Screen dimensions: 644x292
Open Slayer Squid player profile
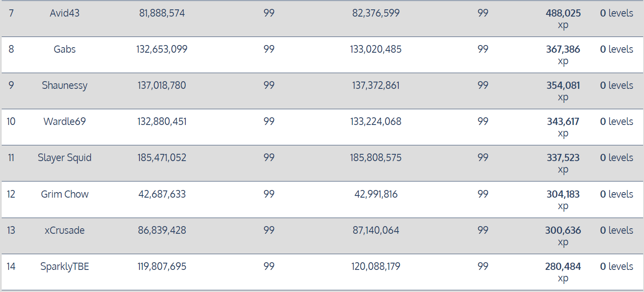point(65,158)
